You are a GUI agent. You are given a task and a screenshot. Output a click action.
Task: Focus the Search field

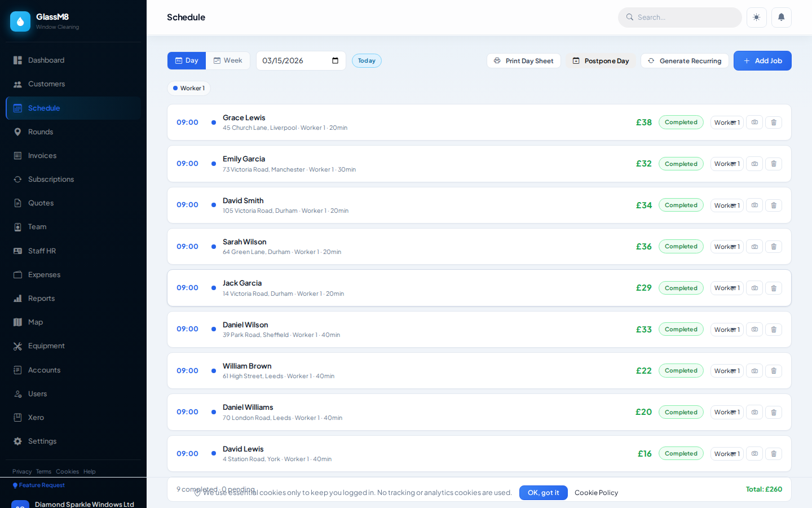pyautogui.click(x=680, y=17)
